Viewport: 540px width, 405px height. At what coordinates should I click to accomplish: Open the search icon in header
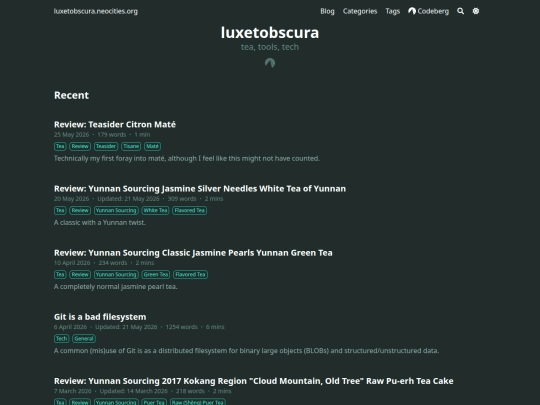[x=460, y=11]
